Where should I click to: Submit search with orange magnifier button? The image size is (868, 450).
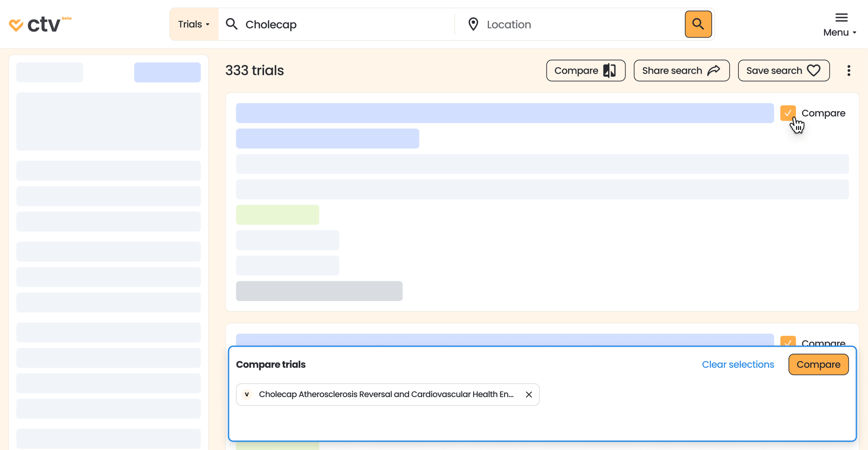click(698, 24)
